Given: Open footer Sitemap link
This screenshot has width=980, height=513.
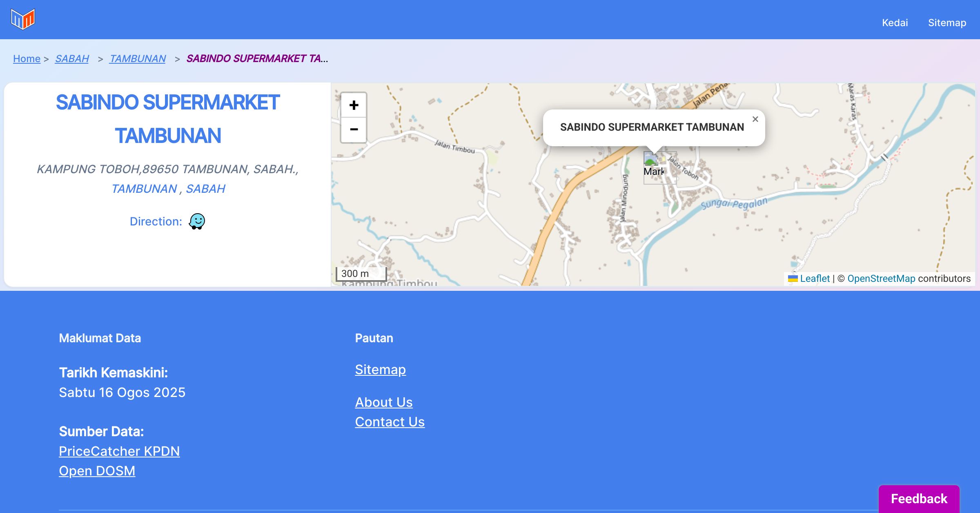Looking at the screenshot, I should pos(380,370).
